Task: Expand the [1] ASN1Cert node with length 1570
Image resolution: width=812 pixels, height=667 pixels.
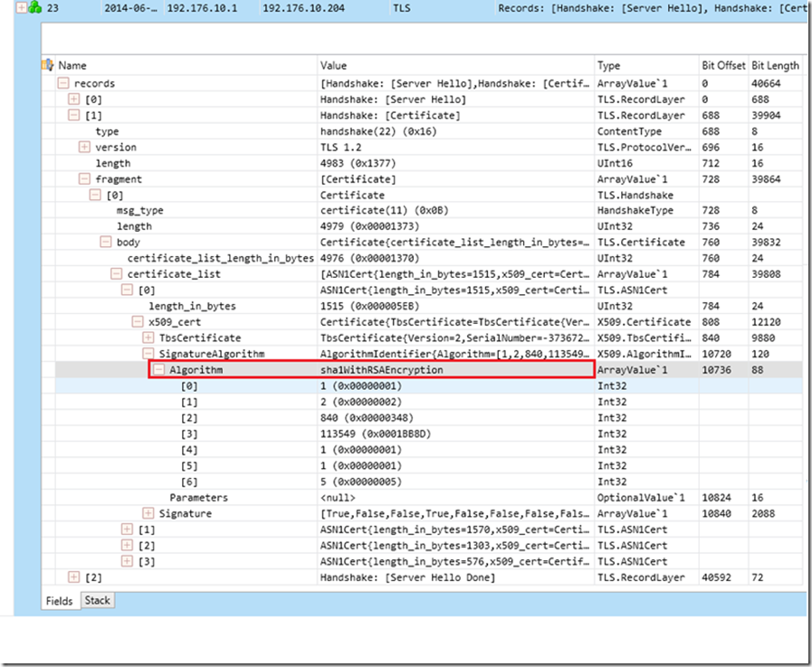Action: coord(127,529)
